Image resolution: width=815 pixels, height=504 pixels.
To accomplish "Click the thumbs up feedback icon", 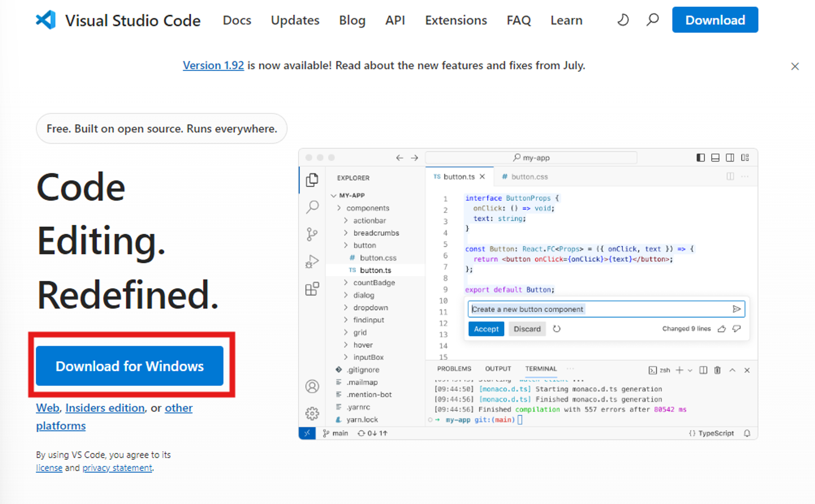I will 722,329.
